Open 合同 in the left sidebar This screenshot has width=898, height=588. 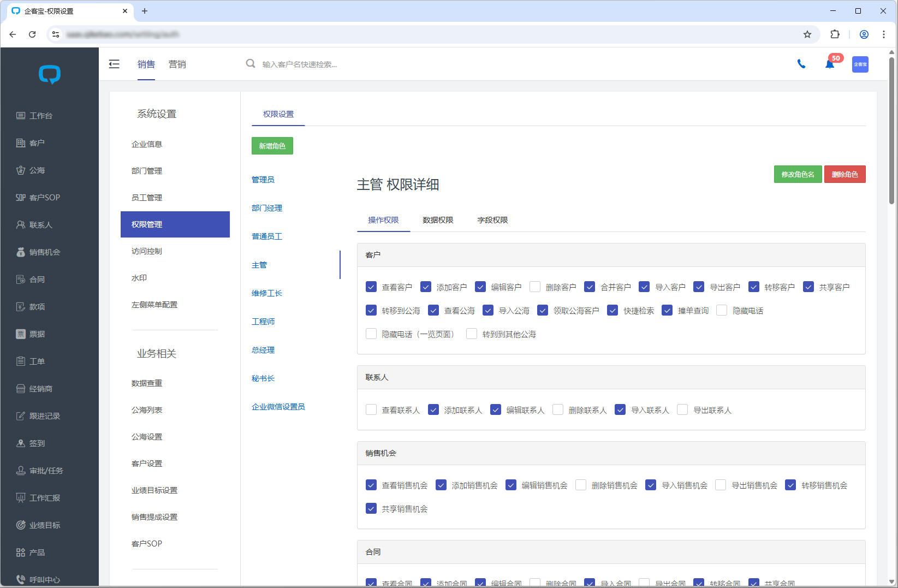pyautogui.click(x=37, y=280)
